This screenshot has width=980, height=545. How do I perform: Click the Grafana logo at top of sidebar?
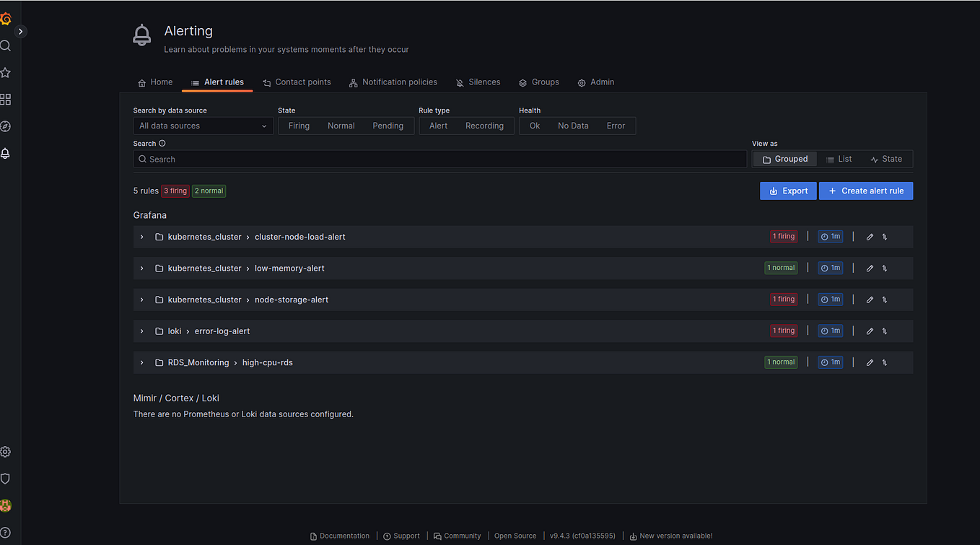tap(6, 18)
